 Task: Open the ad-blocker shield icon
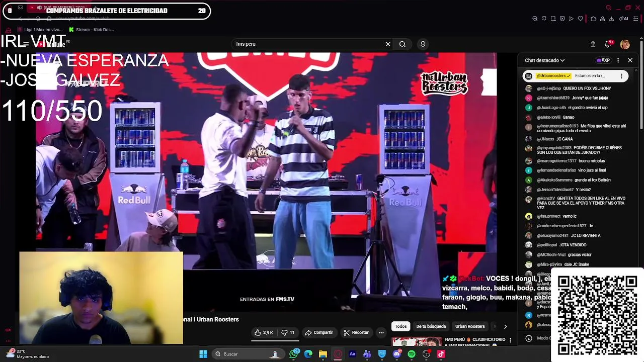click(x=562, y=19)
